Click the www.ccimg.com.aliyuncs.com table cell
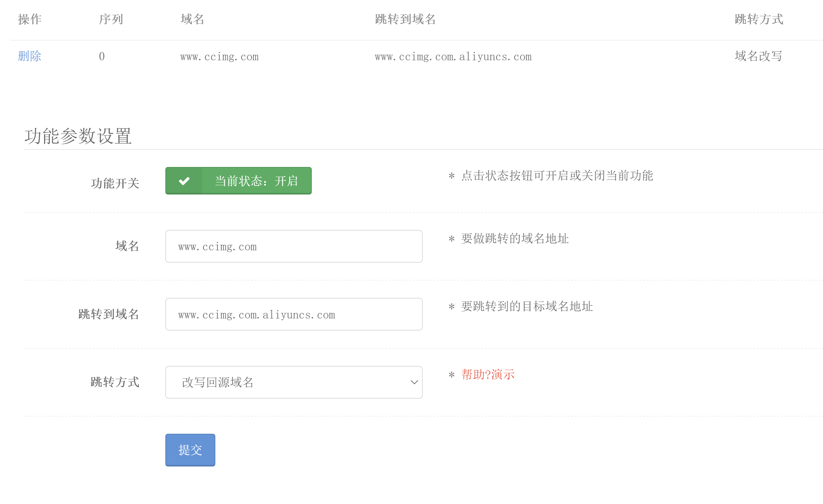The width and height of the screenshot is (823, 504). 453,57
